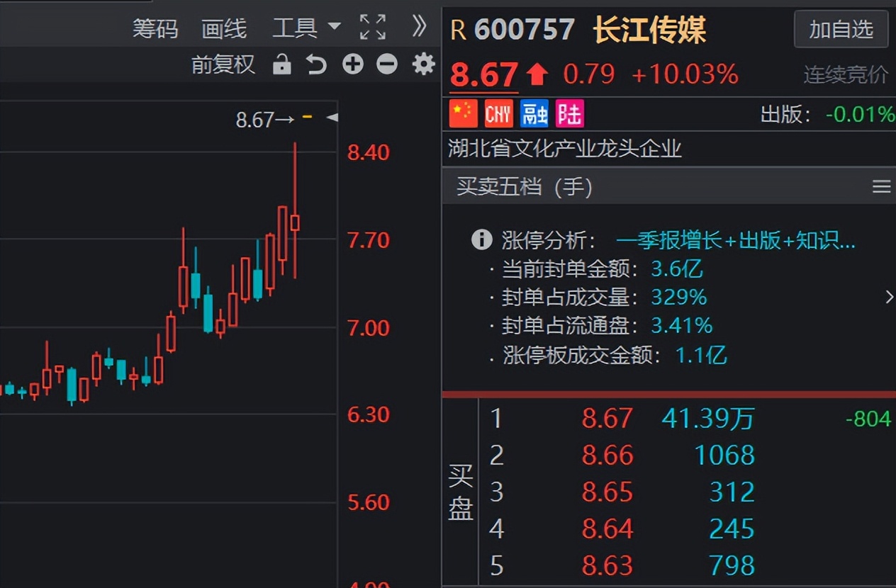This screenshot has height=588, width=896.
Task: Toggle the chart lock icon
Action: click(x=281, y=63)
